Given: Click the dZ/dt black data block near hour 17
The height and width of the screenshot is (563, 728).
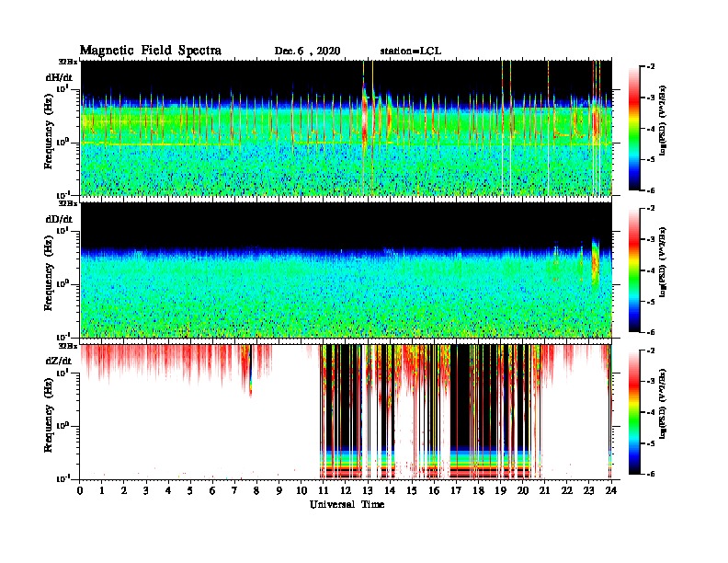Looking at the screenshot, I should [x=461, y=396].
